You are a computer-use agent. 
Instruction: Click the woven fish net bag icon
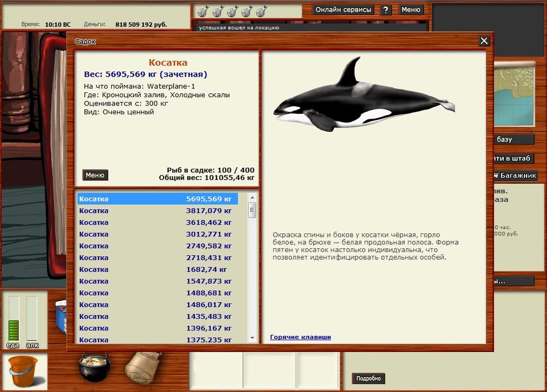pyautogui.click(x=143, y=367)
